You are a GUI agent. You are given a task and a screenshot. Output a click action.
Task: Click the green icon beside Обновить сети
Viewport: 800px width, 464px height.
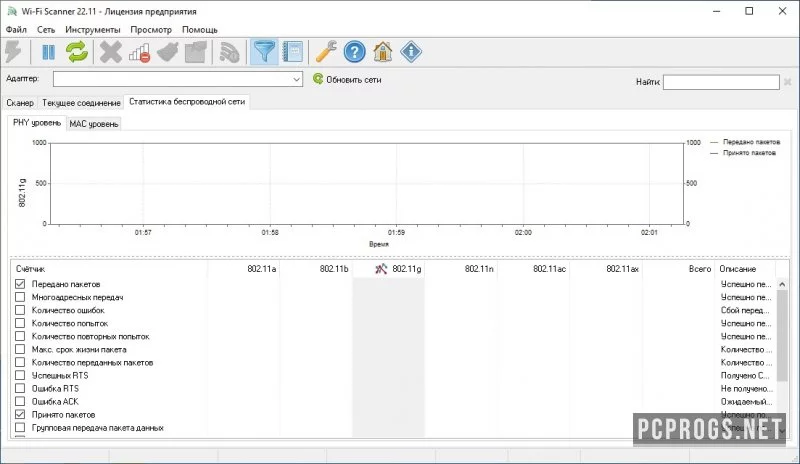click(318, 79)
